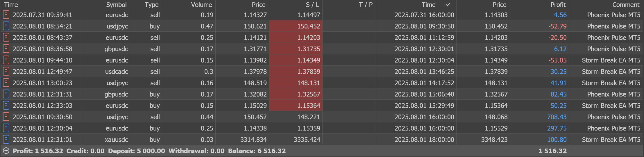Click the S / L column header
Image resolution: width=644 pixels, height=157 pixels.
click(x=312, y=5)
